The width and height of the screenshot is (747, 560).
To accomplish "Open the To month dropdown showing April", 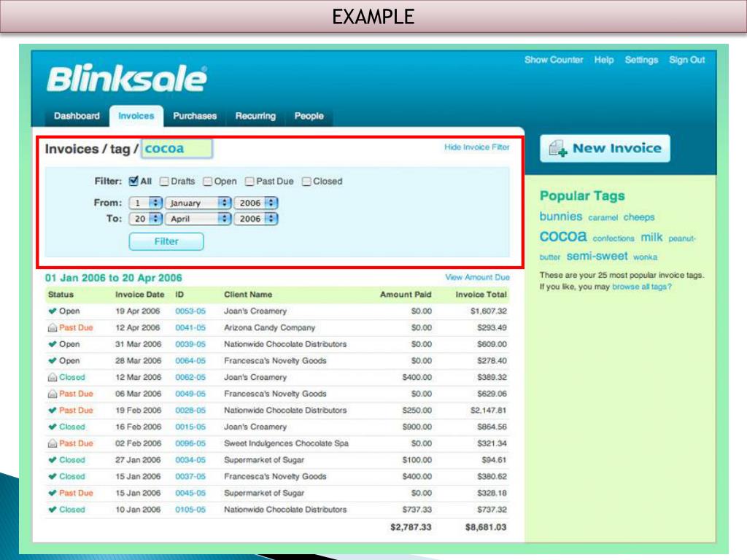I will [198, 219].
